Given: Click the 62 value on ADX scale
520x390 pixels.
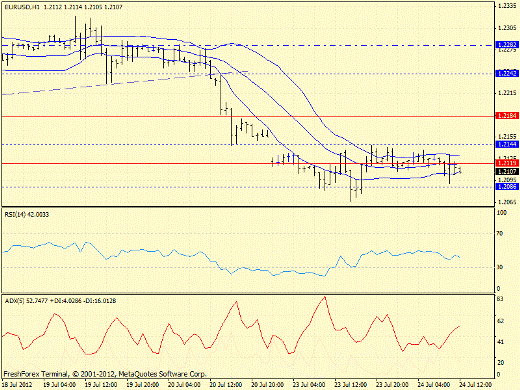Looking at the screenshot, I should [x=500, y=321].
